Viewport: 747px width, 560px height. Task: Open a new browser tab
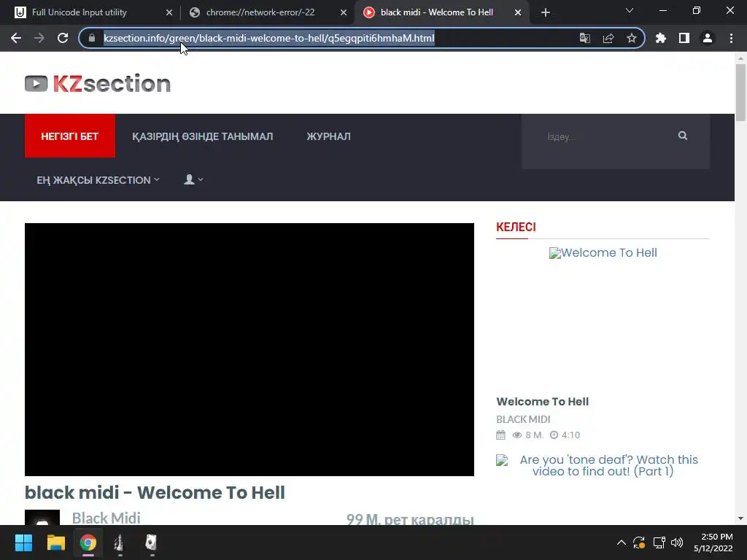tap(546, 12)
